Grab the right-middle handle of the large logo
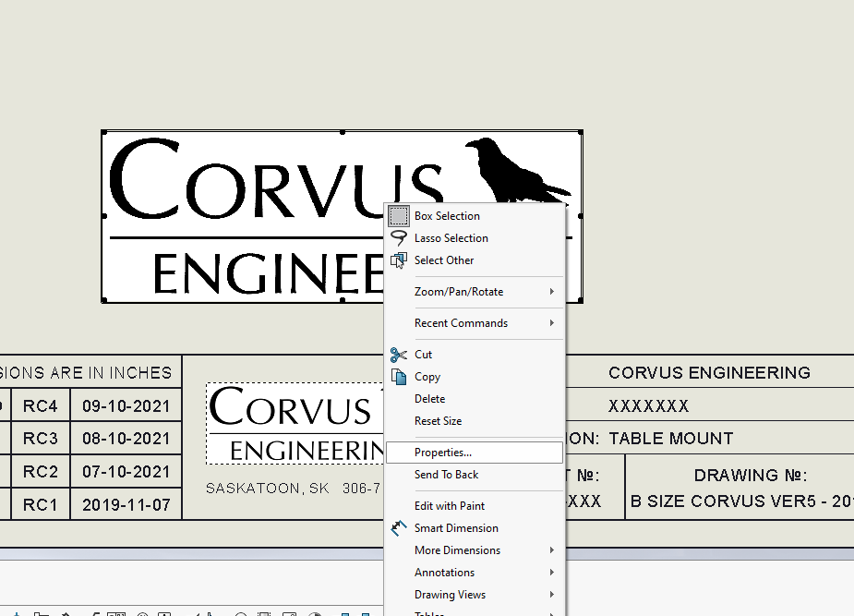 [581, 216]
